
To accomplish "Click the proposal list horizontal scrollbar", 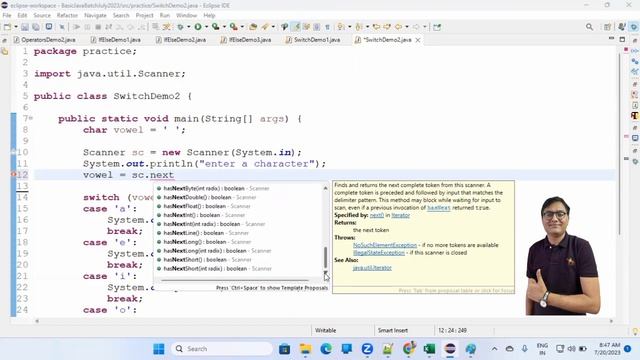I will [235, 280].
